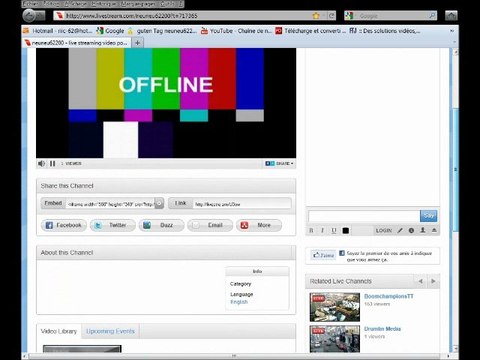Image resolution: width=480 pixels, height=360 pixels.
Task: Open the Fichier menu
Action: tap(31, 4)
